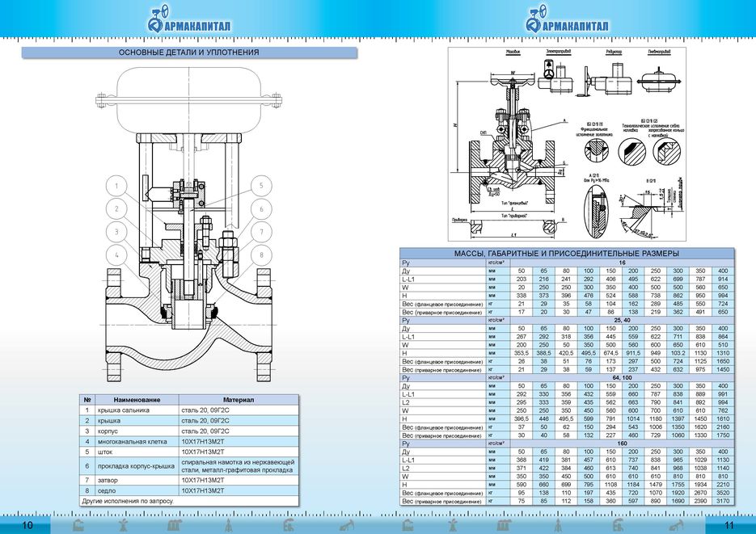Select the 'седло' parts row
Image resolution: width=756 pixels, height=534 pixels.
(x=189, y=490)
